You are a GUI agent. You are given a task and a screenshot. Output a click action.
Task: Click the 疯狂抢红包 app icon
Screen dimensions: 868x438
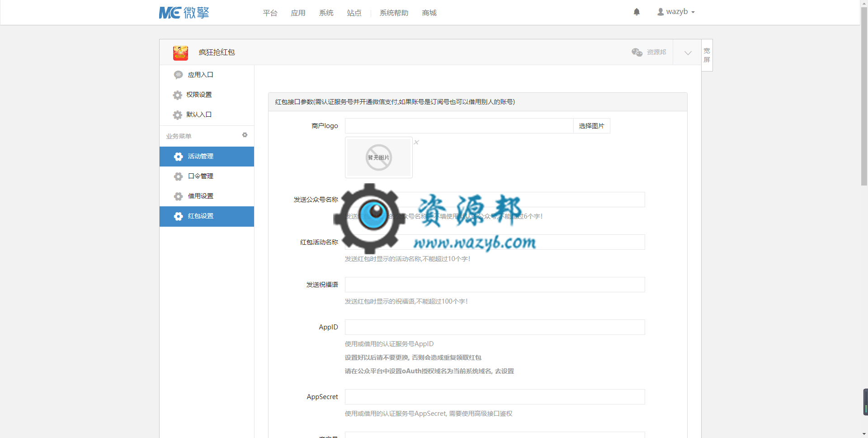coord(180,53)
